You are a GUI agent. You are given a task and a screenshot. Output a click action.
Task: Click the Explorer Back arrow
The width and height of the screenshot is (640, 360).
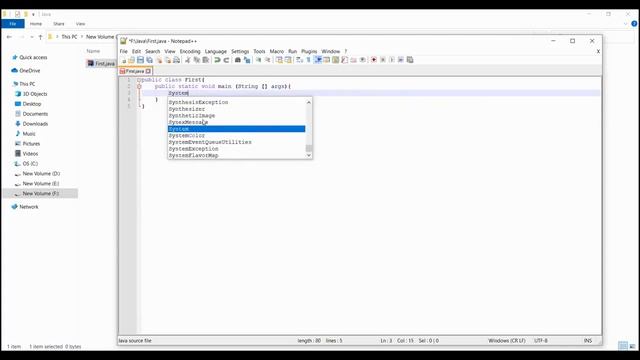[9, 37]
